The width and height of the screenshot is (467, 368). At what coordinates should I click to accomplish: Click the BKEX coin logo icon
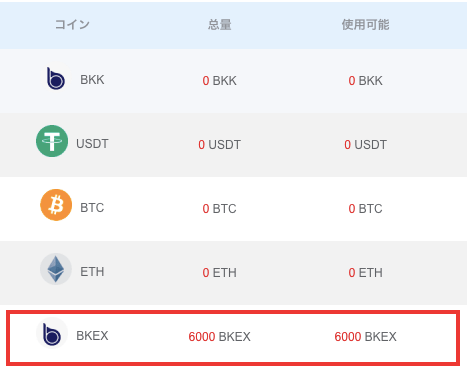(x=52, y=333)
